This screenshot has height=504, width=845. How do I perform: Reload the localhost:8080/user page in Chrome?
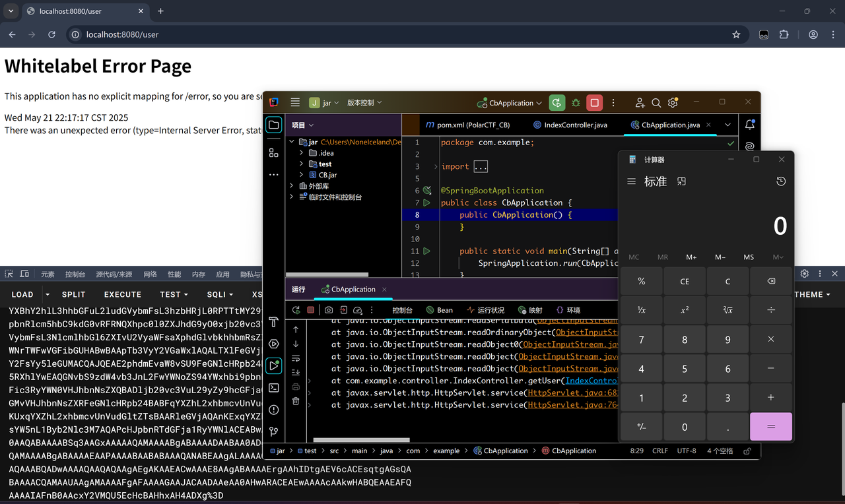[x=51, y=34]
